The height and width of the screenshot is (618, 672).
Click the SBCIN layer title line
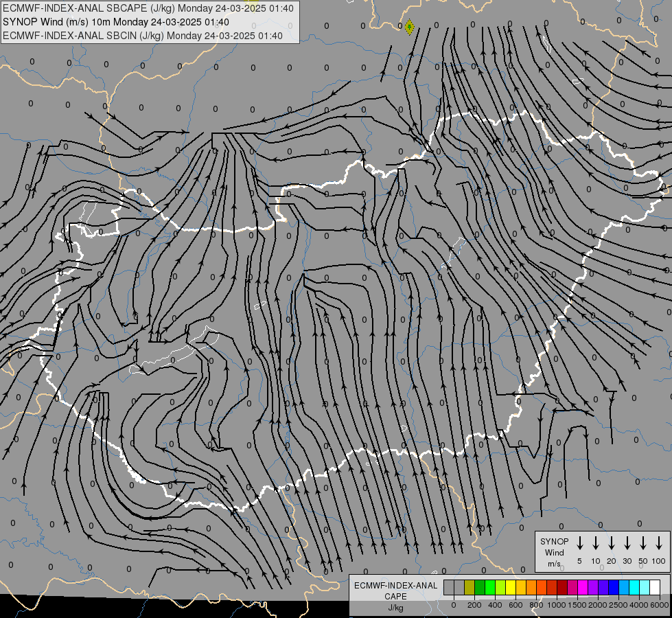143,36
